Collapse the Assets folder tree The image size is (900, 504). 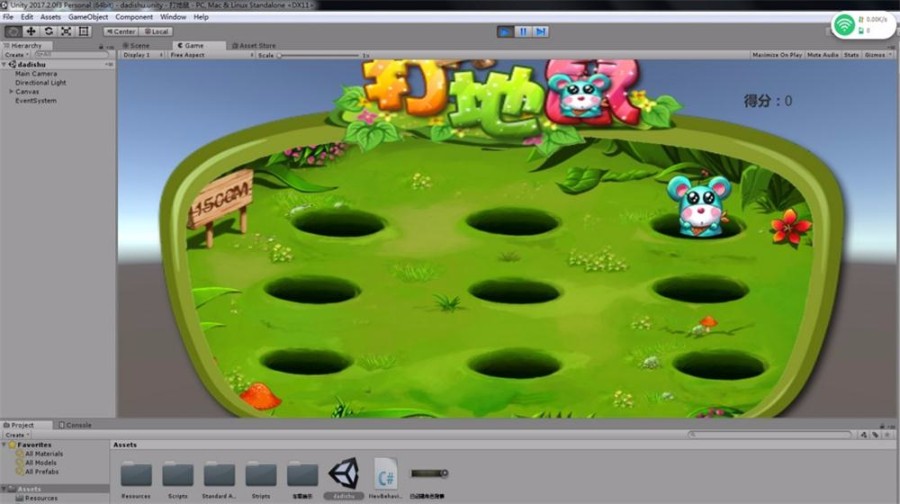point(5,489)
